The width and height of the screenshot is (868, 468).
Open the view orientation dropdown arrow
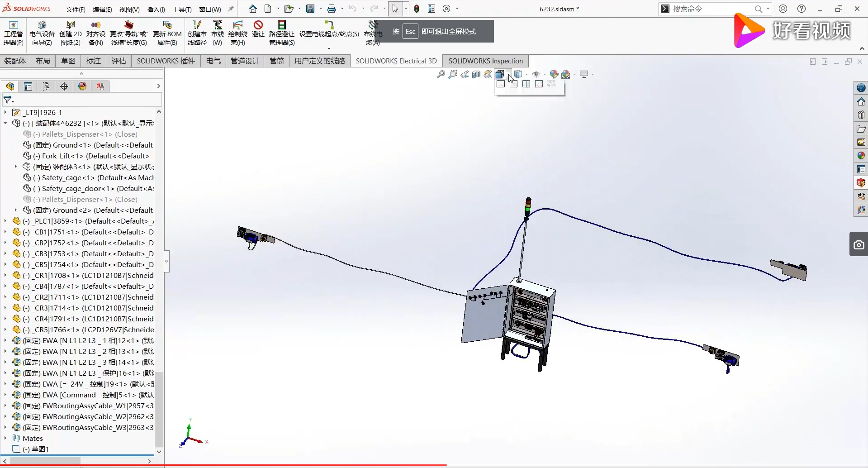click(x=509, y=74)
